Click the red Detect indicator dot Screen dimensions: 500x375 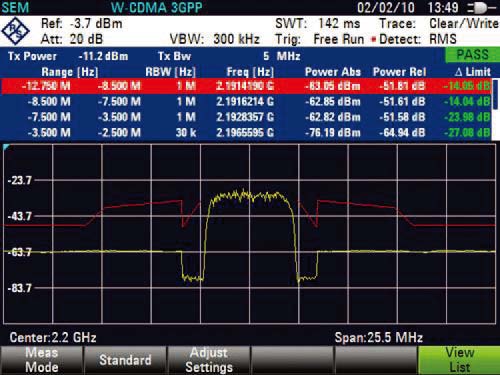[x=374, y=40]
